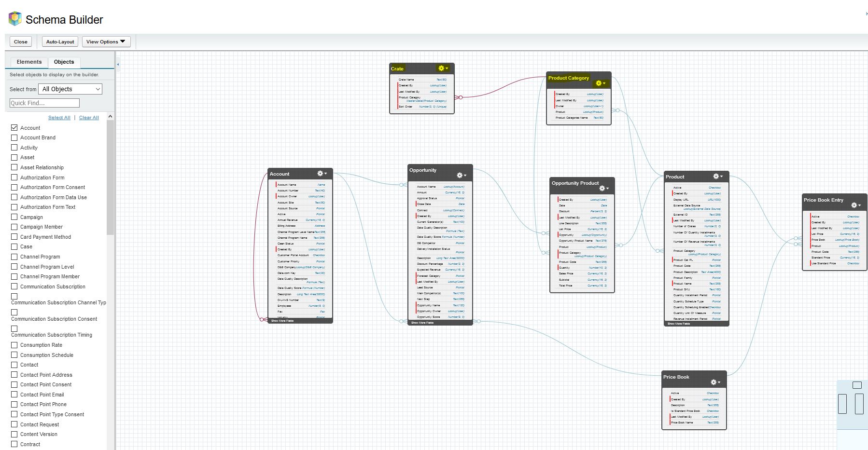The image size is (868, 450).
Task: Switch to the Elements tab
Action: tap(29, 62)
